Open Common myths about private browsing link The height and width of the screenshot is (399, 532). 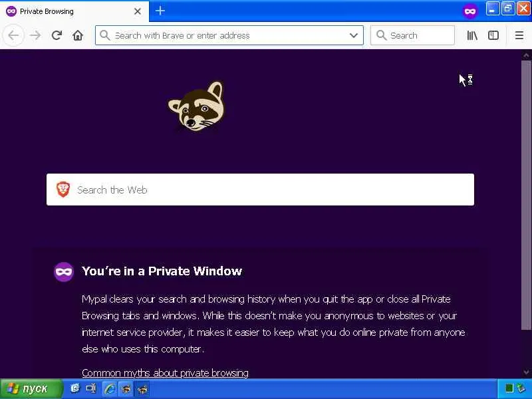(165, 373)
